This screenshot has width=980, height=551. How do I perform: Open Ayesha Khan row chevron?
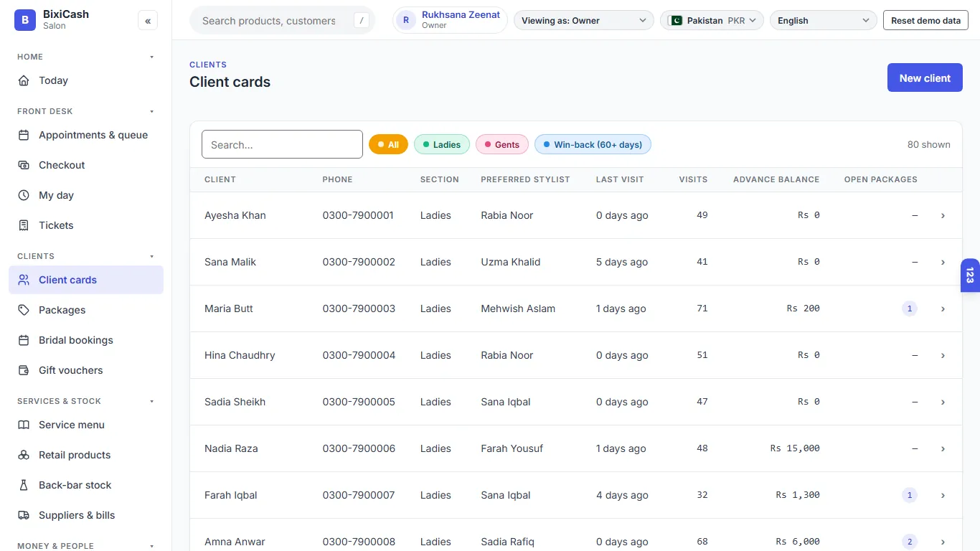[943, 215]
